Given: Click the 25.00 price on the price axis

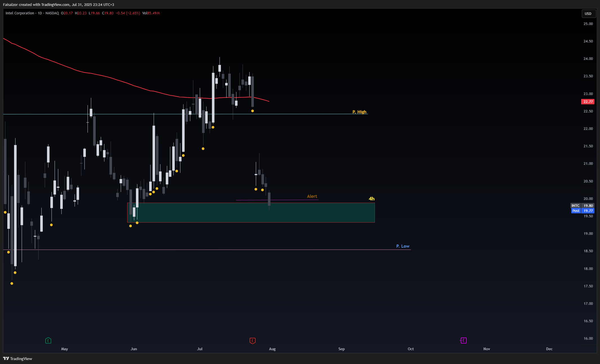Looking at the screenshot, I should [588, 24].
